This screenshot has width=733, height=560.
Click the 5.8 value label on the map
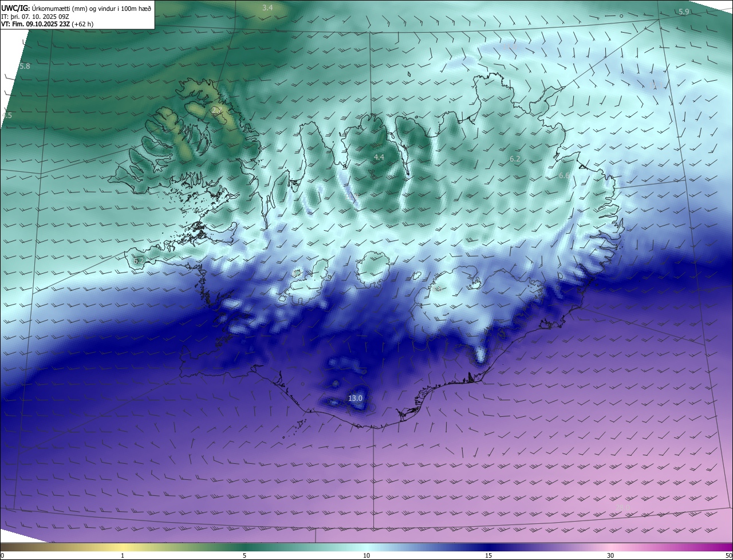pyautogui.click(x=25, y=66)
